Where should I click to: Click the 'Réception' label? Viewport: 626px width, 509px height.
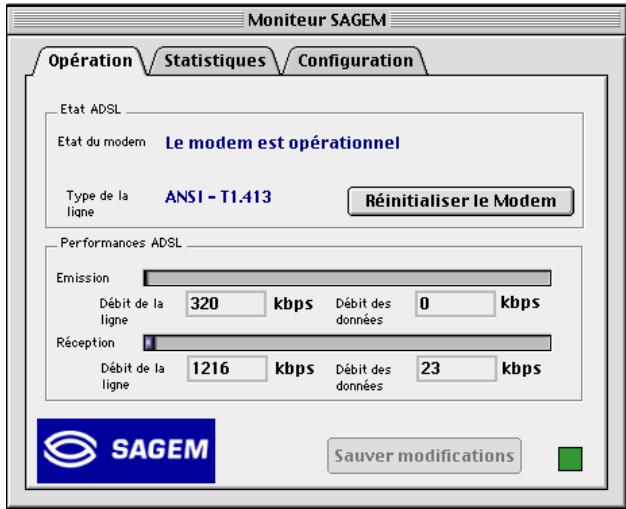[x=85, y=343]
